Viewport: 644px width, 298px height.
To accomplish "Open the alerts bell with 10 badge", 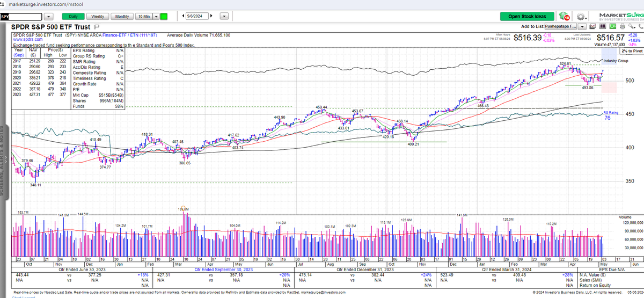I will tap(564, 16).
